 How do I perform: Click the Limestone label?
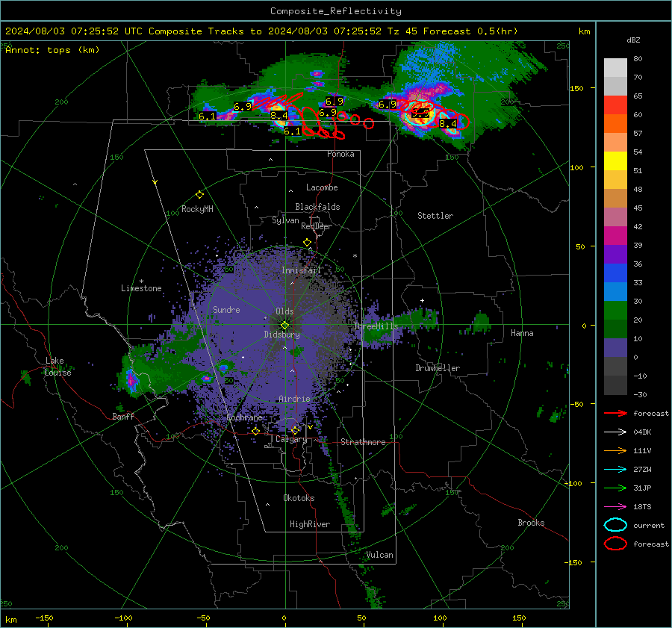[141, 288]
